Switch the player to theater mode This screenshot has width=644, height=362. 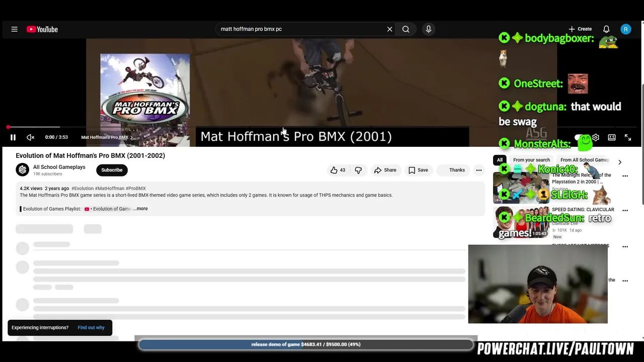point(612,137)
